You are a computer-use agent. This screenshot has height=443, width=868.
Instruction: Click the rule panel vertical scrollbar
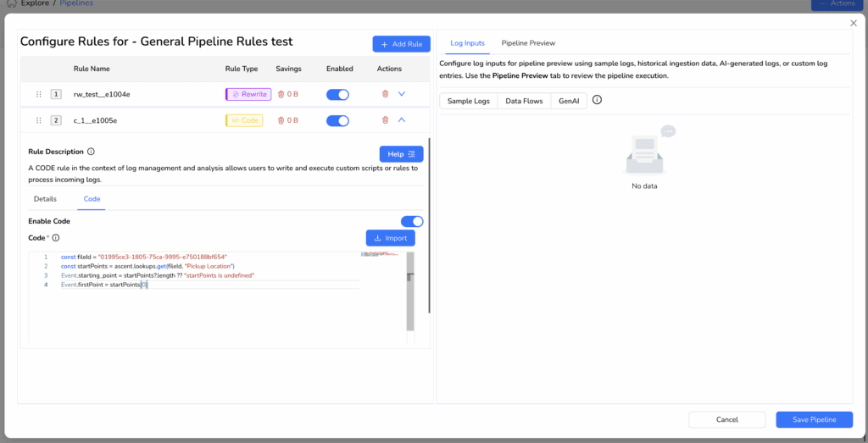click(x=429, y=225)
